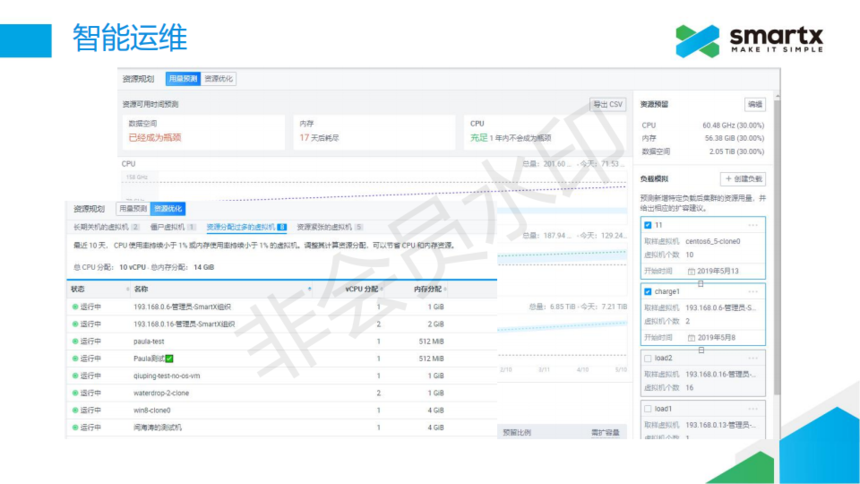This screenshot has width=860, height=484.
Task: Open the 僵尸虚拟机 sub-tab
Action: 172,227
